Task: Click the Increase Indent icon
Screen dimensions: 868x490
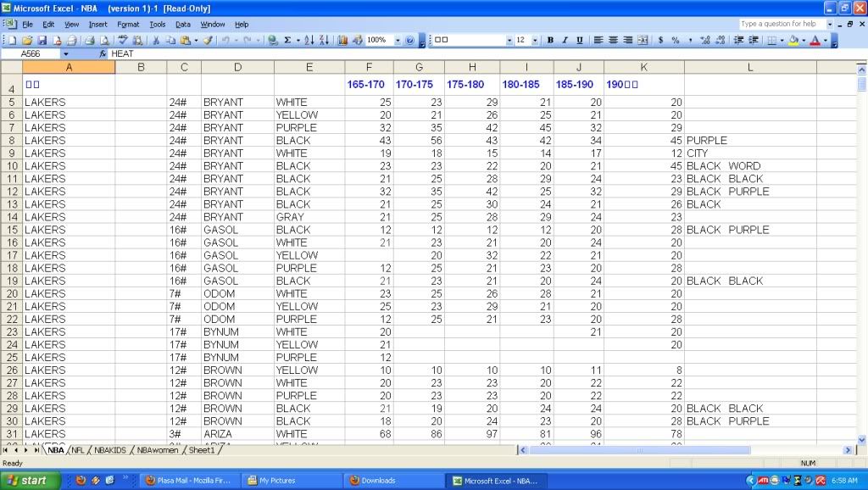Action: 754,40
